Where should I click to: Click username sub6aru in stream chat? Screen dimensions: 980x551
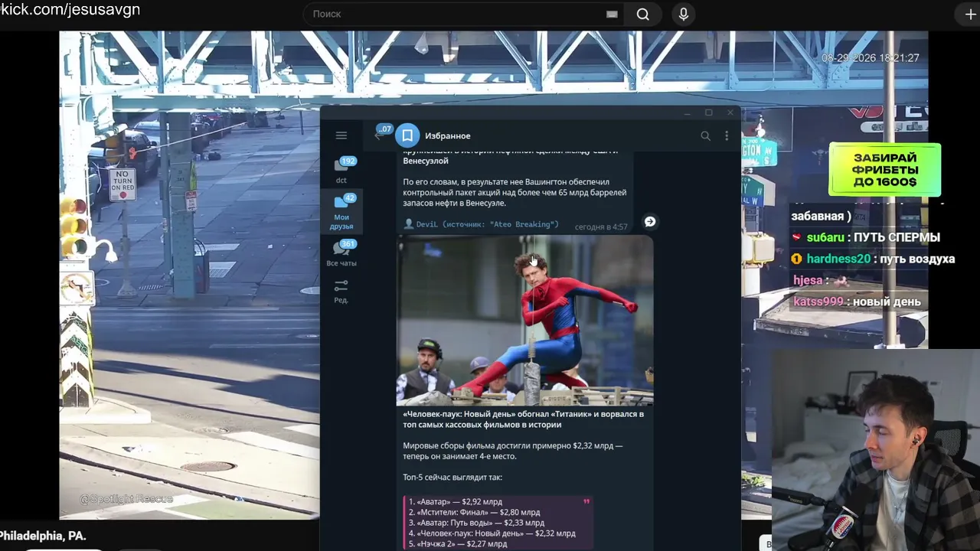tap(824, 237)
